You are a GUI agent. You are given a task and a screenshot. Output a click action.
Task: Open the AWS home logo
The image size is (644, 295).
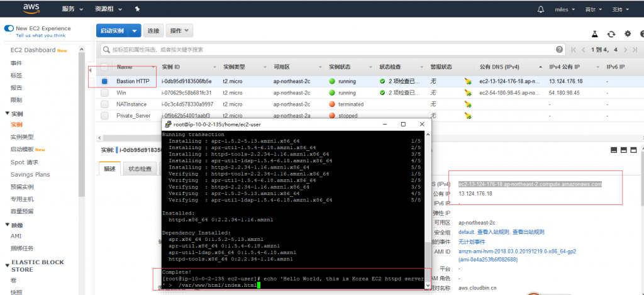(x=31, y=9)
